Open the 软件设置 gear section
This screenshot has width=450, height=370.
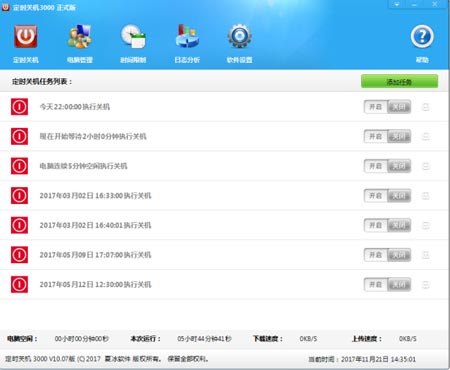(x=239, y=43)
